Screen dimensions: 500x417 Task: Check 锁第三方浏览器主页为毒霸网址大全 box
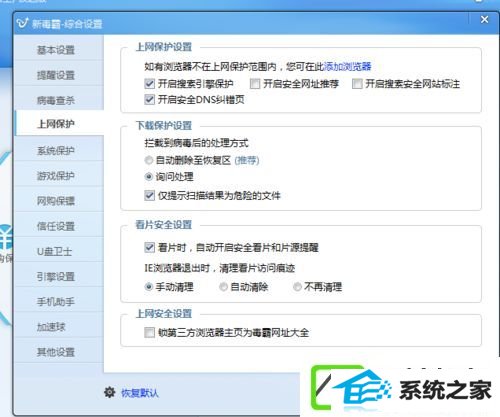point(149,332)
